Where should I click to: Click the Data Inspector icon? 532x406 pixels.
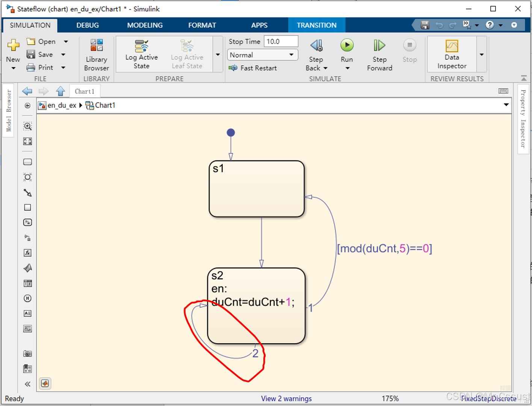tap(452, 55)
